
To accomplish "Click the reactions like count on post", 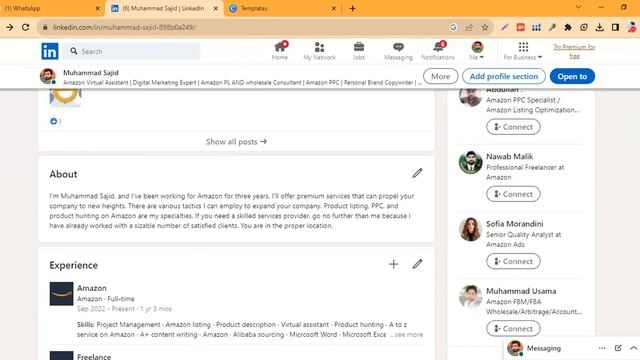I will pyautogui.click(x=56, y=121).
